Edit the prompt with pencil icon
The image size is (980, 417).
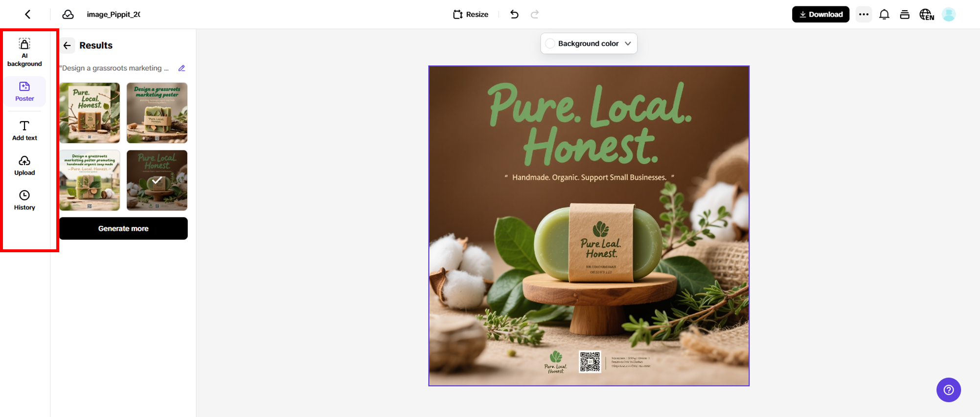[182, 68]
